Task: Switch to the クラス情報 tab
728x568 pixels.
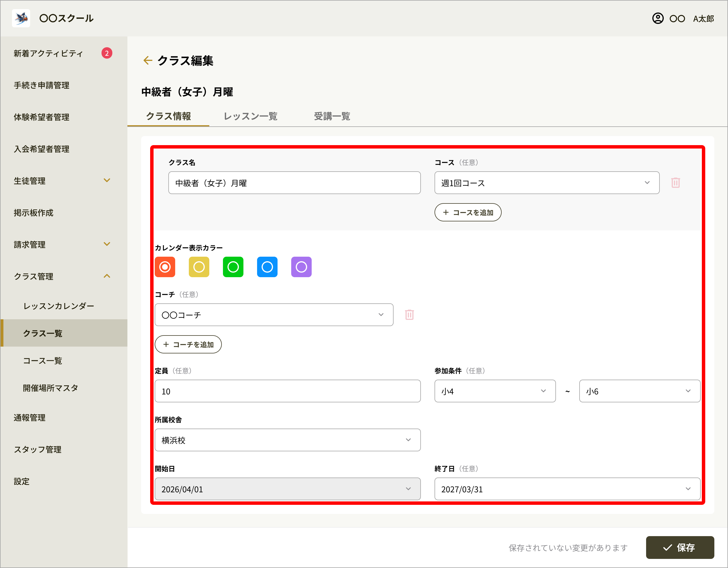Action: (x=168, y=116)
